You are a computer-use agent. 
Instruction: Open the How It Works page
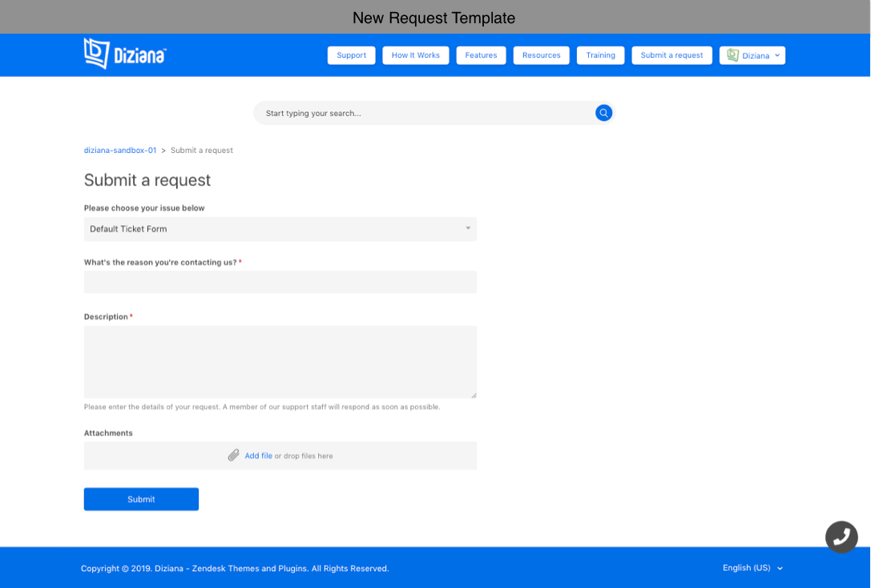tap(415, 55)
